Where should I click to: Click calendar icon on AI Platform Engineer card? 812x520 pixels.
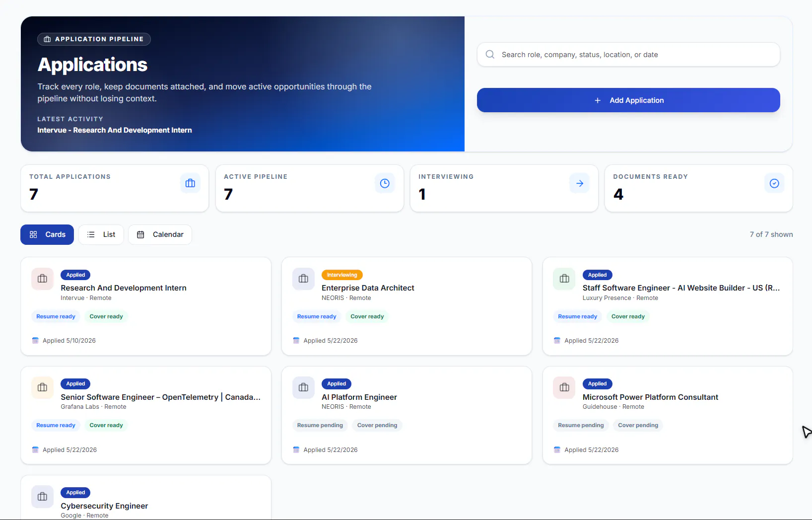[296, 450]
